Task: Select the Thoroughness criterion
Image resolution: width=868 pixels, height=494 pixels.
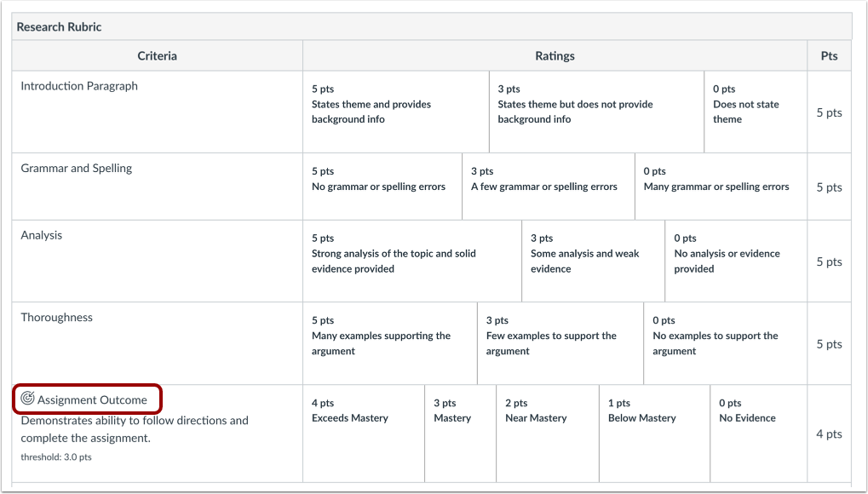Action: pos(56,317)
